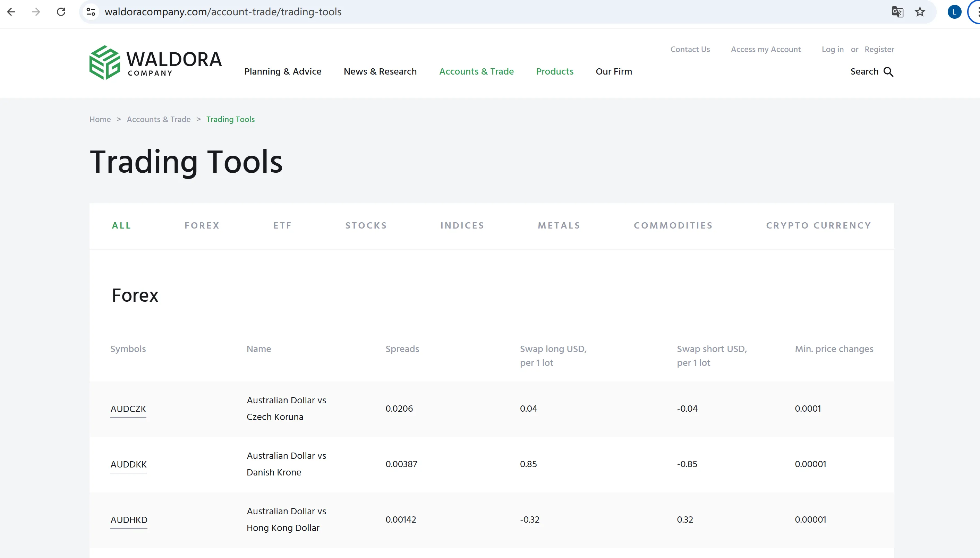
Task: Open Planning & Advice menu
Action: [283, 72]
